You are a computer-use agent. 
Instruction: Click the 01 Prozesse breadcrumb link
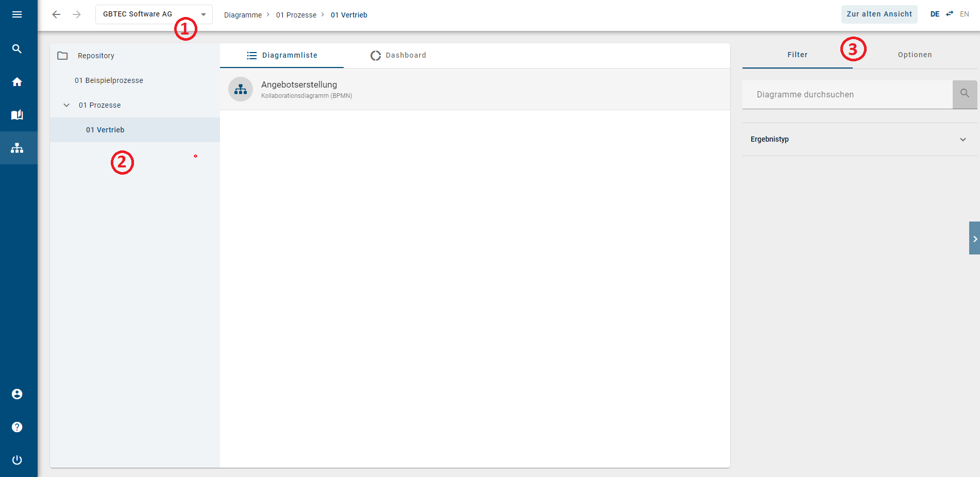click(296, 15)
